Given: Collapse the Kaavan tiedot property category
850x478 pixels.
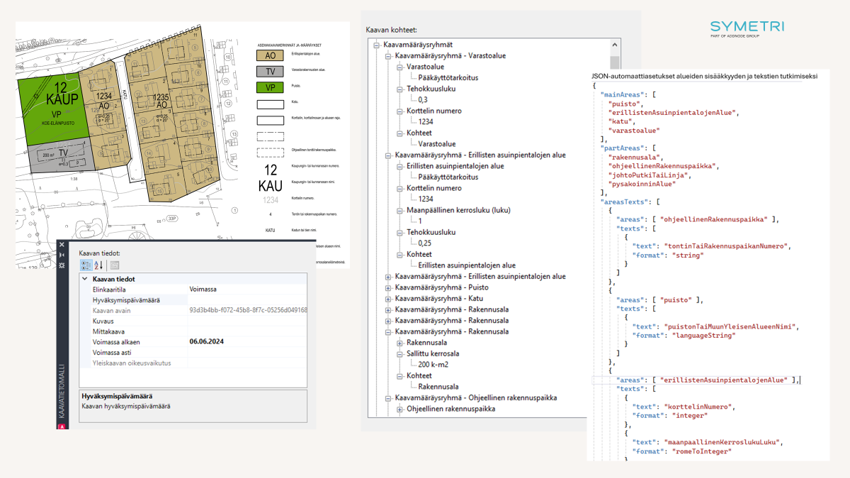Looking at the screenshot, I should click(x=85, y=279).
